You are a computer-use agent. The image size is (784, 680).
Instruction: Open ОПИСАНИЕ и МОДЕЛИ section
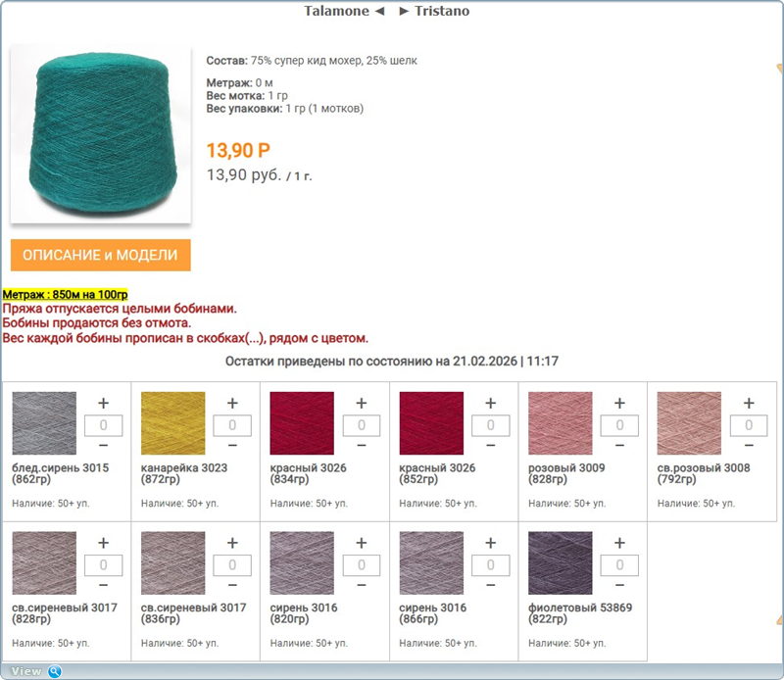(x=101, y=255)
